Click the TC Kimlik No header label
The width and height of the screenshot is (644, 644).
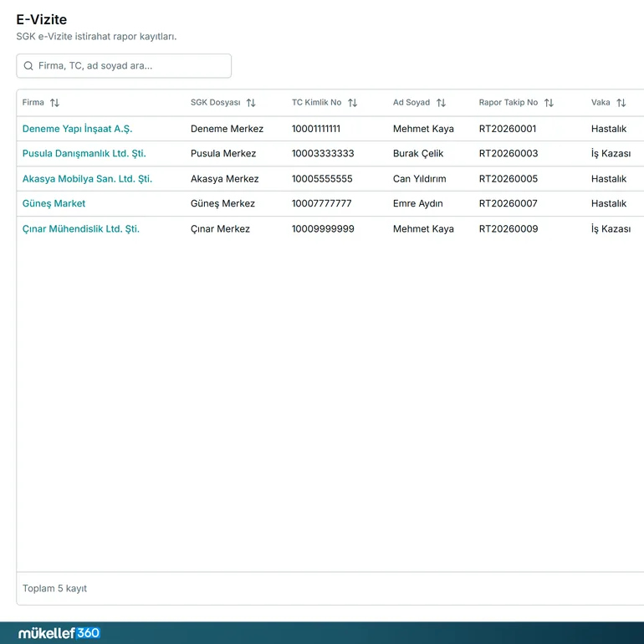(317, 102)
